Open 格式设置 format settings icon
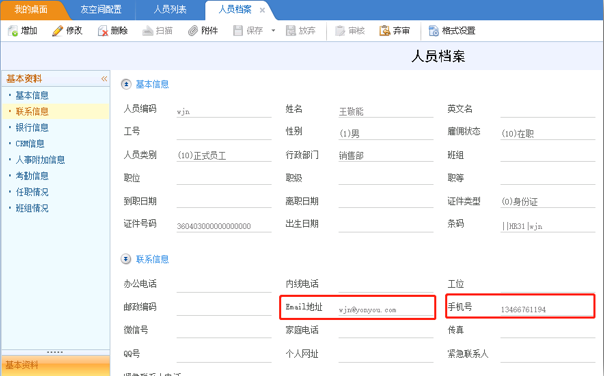The image size is (604, 376). [434, 31]
